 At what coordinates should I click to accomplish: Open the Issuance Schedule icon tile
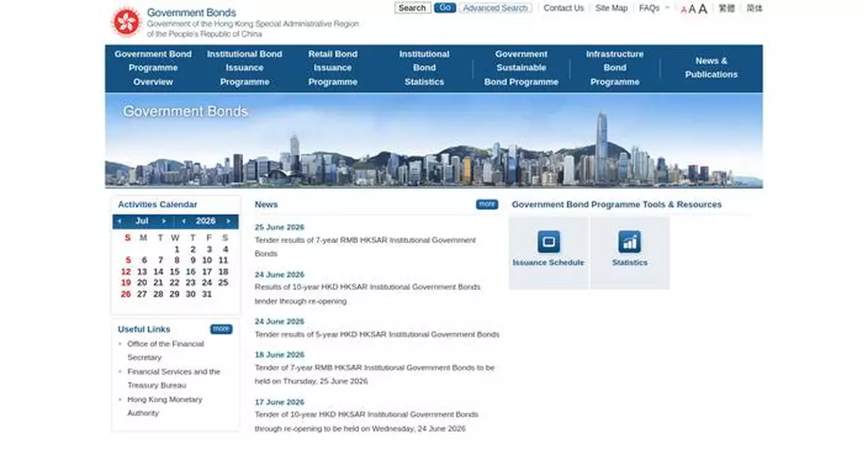[548, 253]
